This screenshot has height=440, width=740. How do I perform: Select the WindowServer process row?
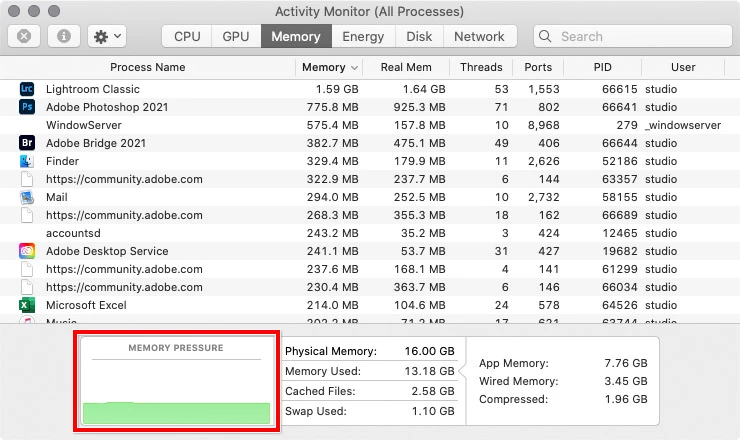pyautogui.click(x=370, y=125)
